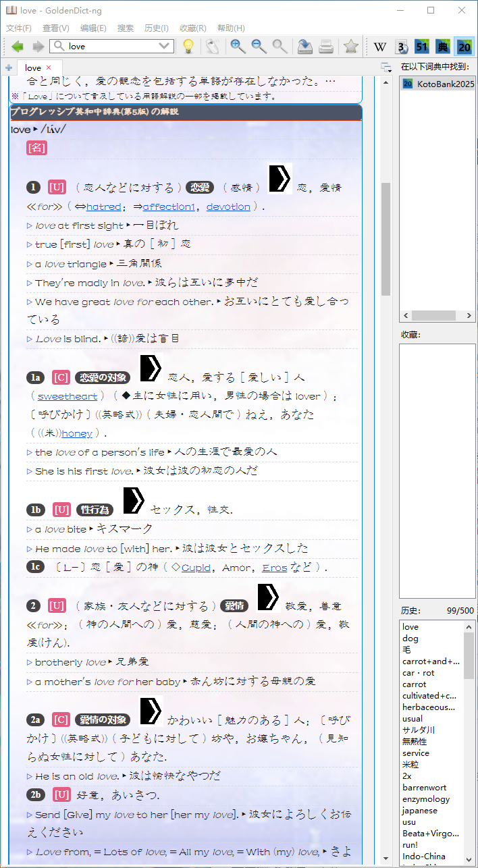478x868 pixels.
Task: Open the tab list dropdown button
Action: 386,67
